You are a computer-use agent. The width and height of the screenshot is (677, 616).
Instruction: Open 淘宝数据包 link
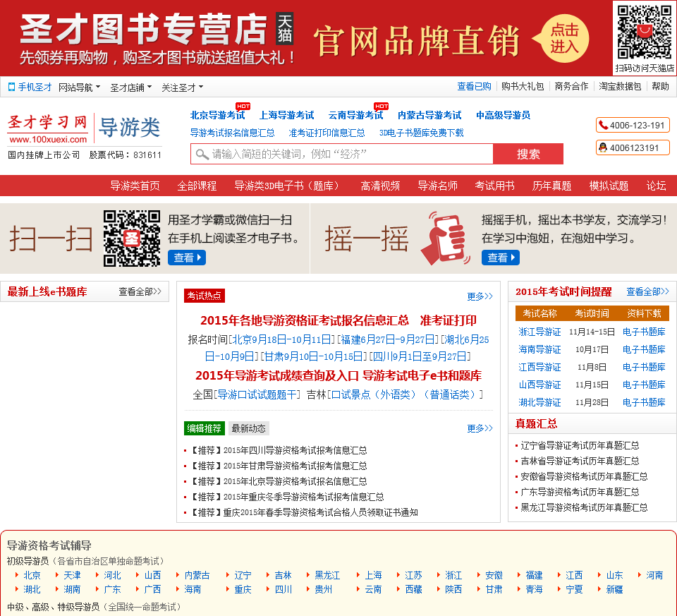tap(620, 86)
